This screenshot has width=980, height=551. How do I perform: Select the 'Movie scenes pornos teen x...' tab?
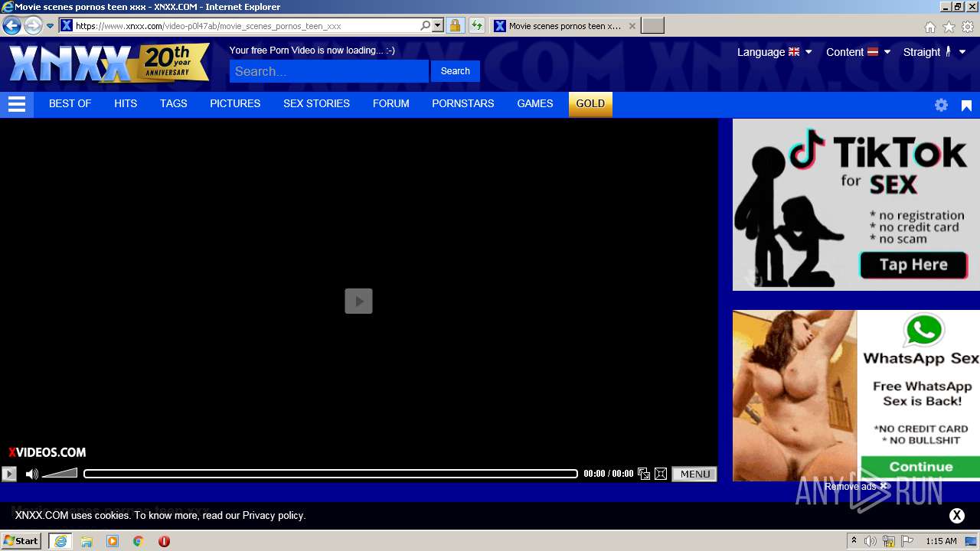(x=564, y=26)
